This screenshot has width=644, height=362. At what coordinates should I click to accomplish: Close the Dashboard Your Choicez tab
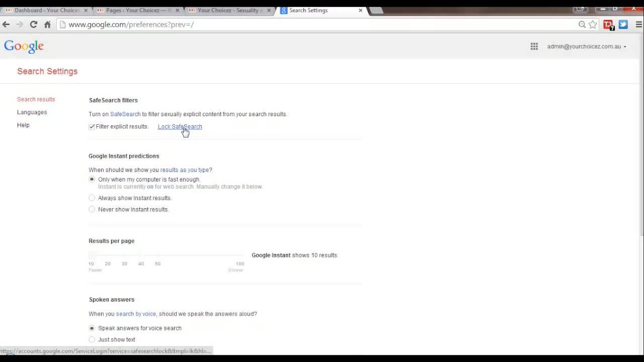point(86,10)
